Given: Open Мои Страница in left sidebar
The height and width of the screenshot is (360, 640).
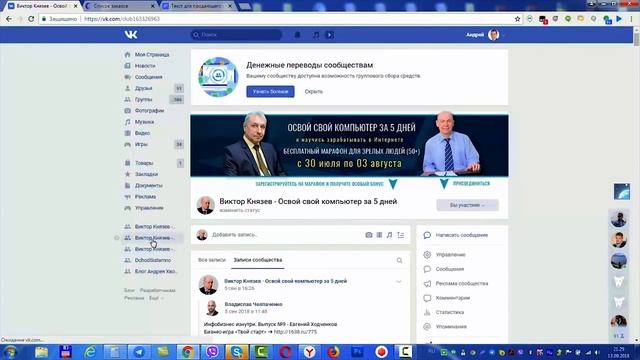Looking at the screenshot, I should 152,54.
